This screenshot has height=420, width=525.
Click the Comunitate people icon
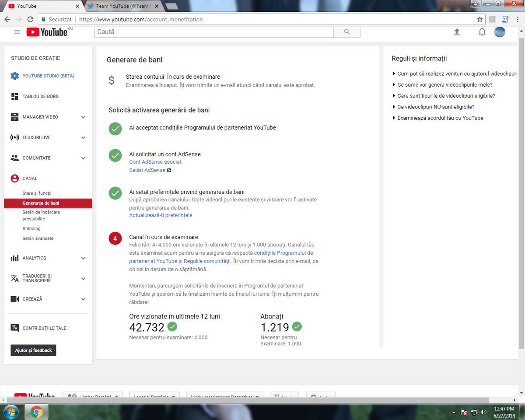coord(14,158)
